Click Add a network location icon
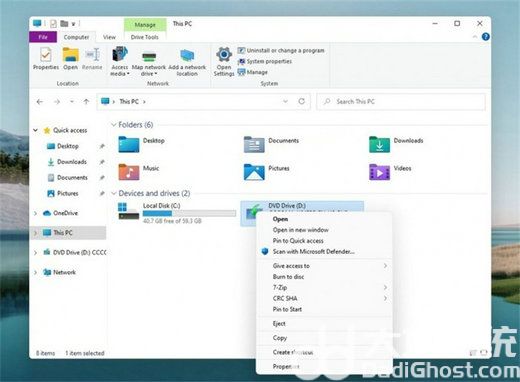 (187, 56)
